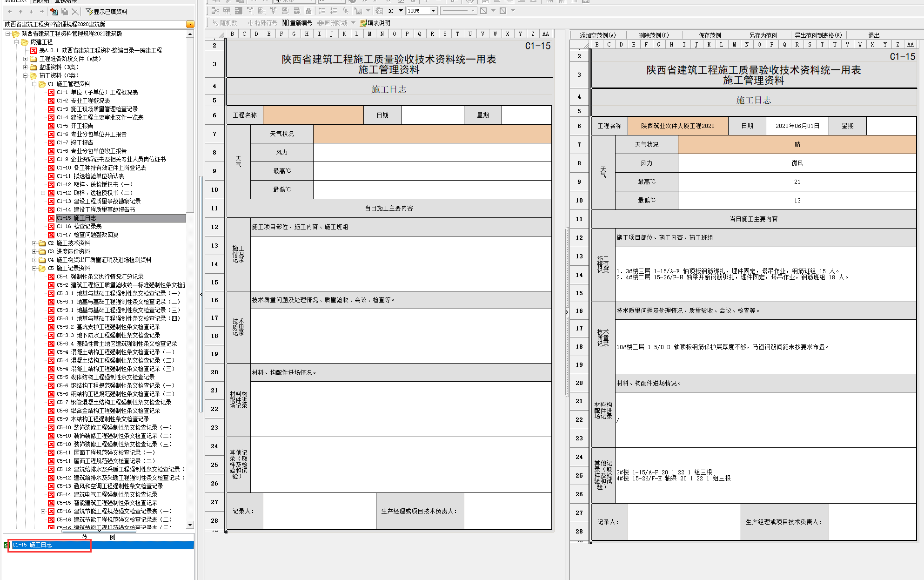Open the 100% zoom combo box
Image resolution: width=924 pixels, height=580 pixels.
(422, 11)
